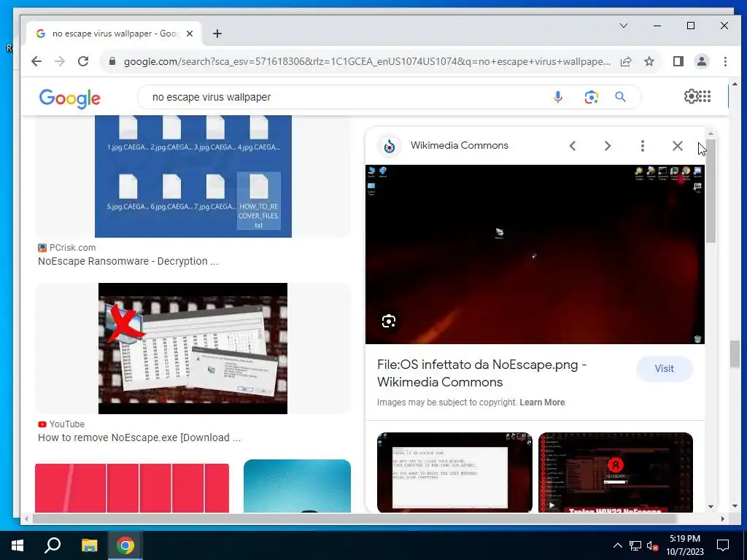The width and height of the screenshot is (747, 560).
Task: Open Windows taskbar search
Action: tap(53, 545)
